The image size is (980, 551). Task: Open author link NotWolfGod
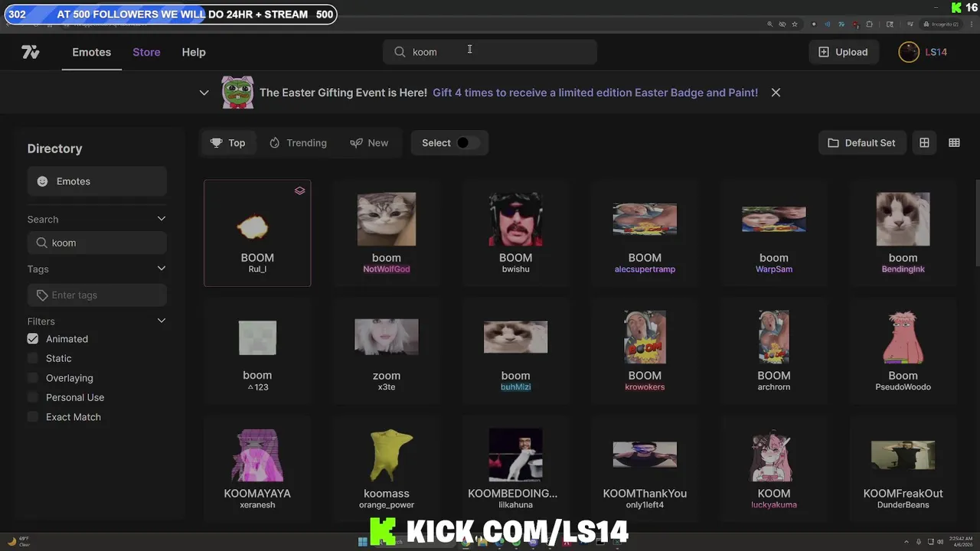coord(387,269)
